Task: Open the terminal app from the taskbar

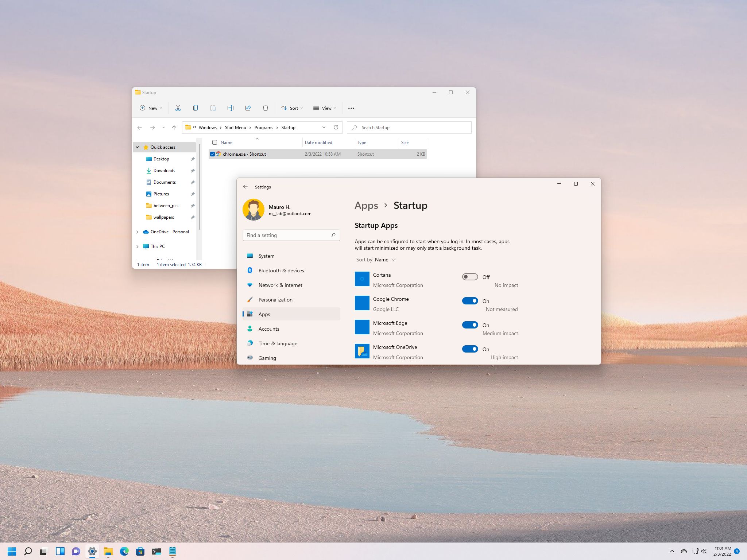Action: [x=156, y=551]
